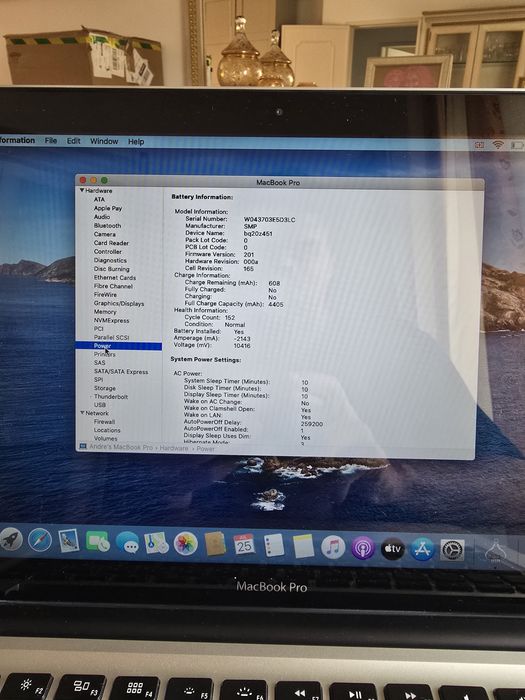This screenshot has width=525, height=700.
Task: Open Apple TV app in Dock
Action: click(393, 549)
